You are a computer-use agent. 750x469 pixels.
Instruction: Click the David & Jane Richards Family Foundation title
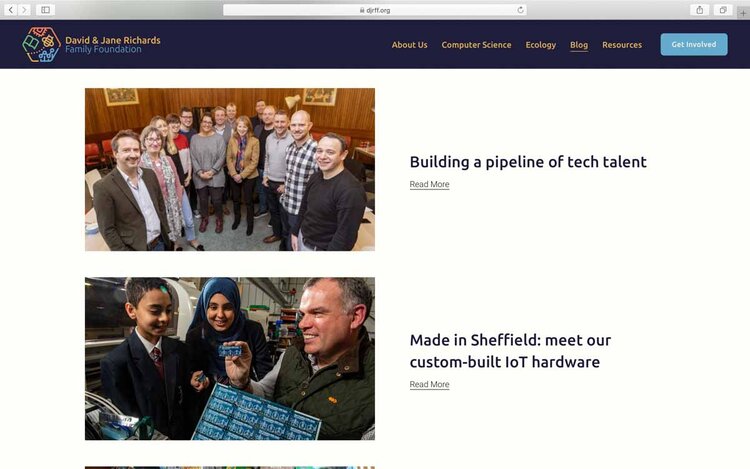[x=112, y=44]
